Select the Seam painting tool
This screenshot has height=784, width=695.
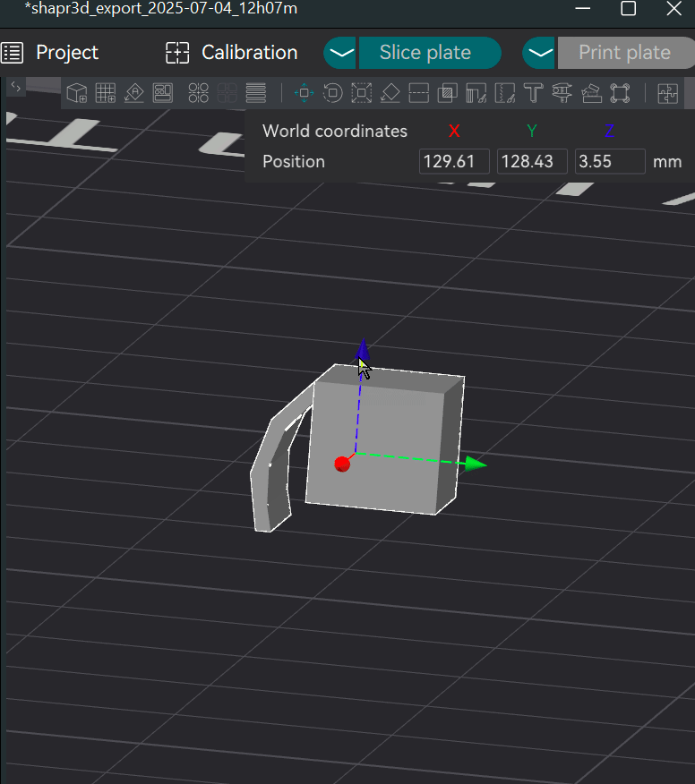tap(505, 93)
